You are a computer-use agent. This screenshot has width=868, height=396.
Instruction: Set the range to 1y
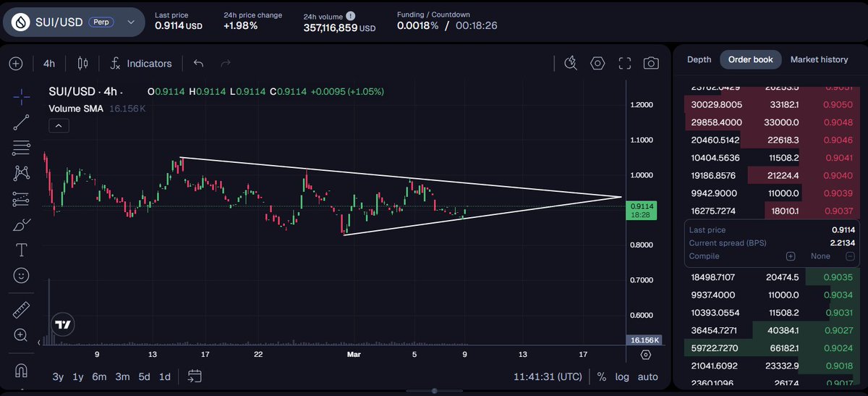pyautogui.click(x=78, y=376)
